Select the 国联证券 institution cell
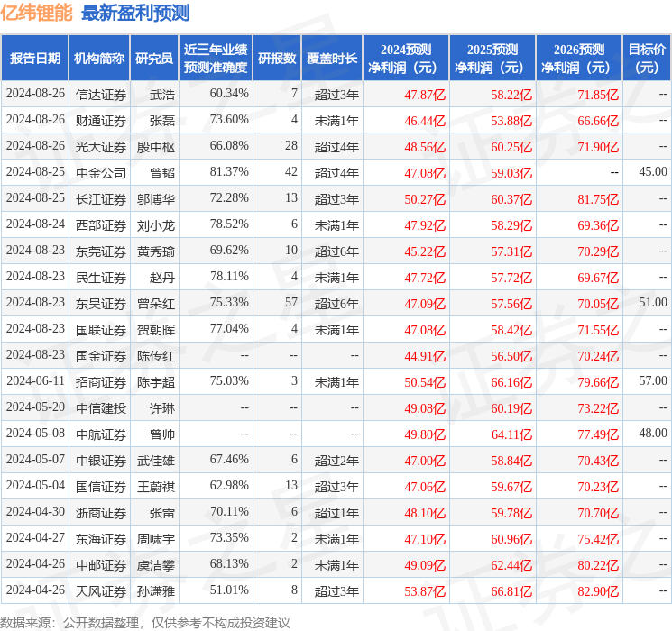 tap(101, 330)
